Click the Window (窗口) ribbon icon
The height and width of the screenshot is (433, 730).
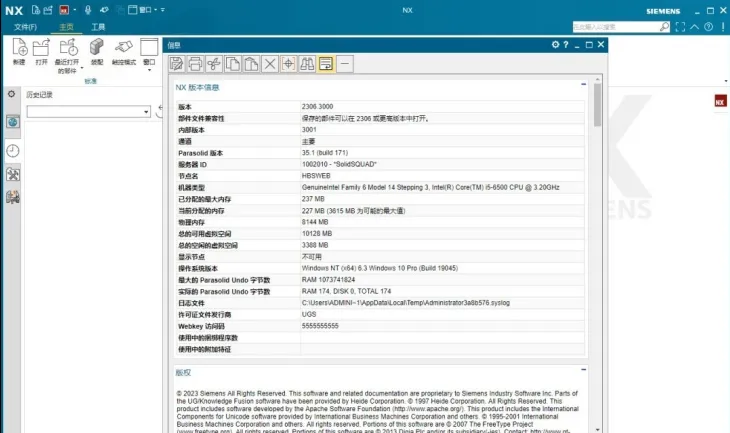point(149,47)
